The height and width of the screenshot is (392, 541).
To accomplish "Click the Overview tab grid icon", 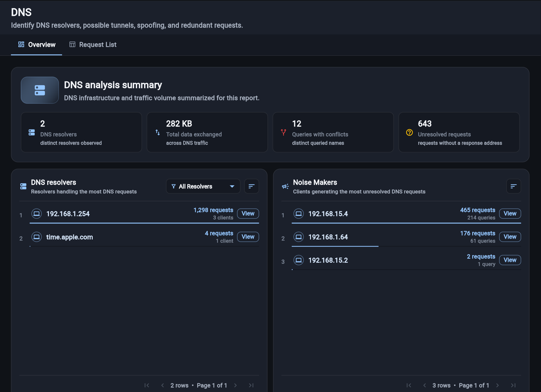I will point(21,44).
